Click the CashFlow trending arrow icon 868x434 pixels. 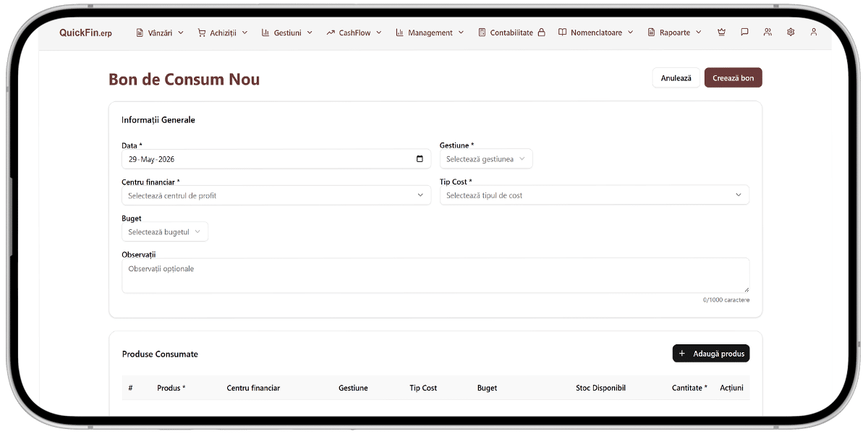point(331,33)
